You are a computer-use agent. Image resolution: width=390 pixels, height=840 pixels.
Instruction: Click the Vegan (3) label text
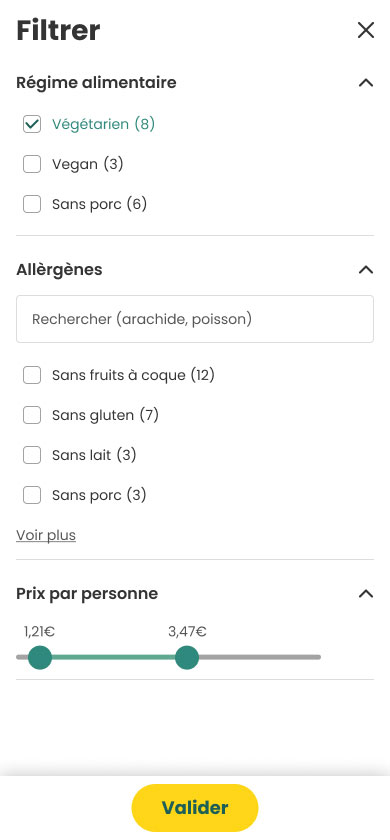[x=88, y=164]
